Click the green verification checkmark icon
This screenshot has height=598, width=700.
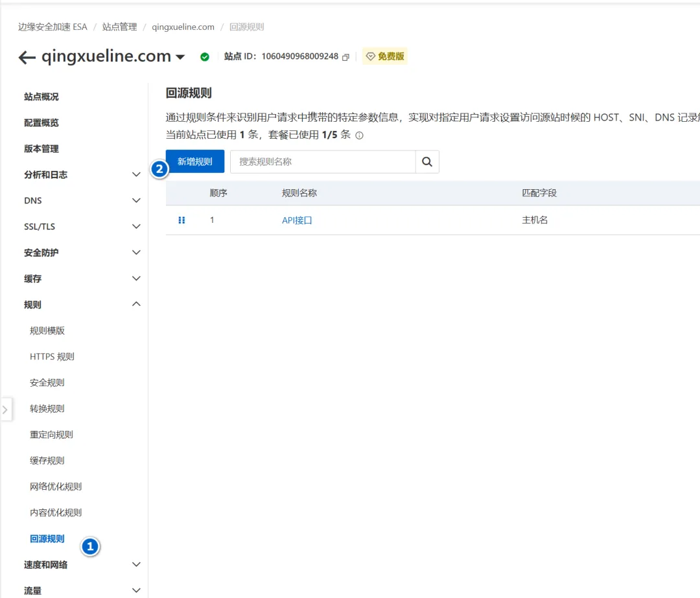click(205, 56)
